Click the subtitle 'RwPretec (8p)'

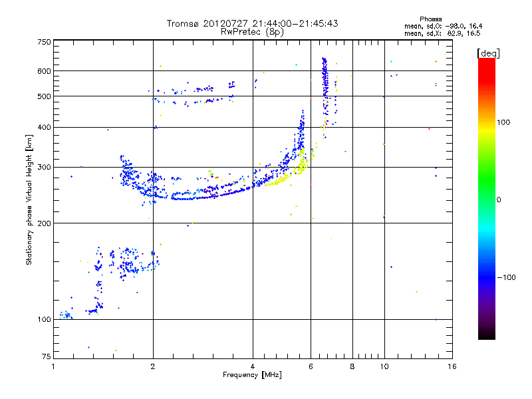252,32
